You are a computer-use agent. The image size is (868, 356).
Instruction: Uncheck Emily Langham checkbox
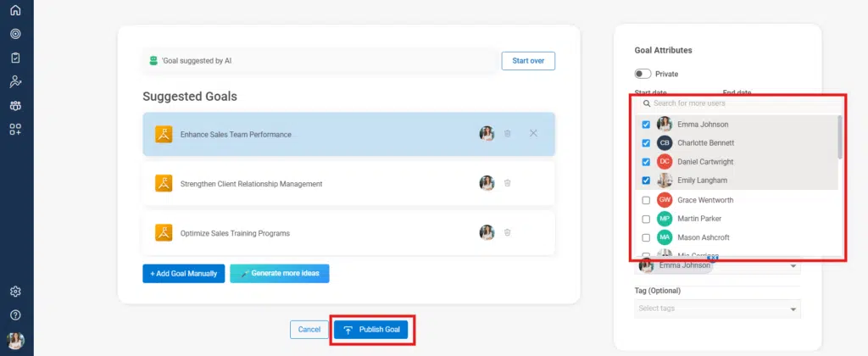pos(645,181)
